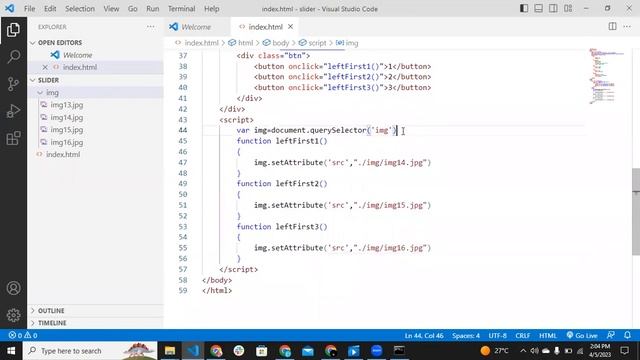This screenshot has height=360, width=640.
Task: Select index.html in SLIDER folder tree
Action: click(63, 155)
